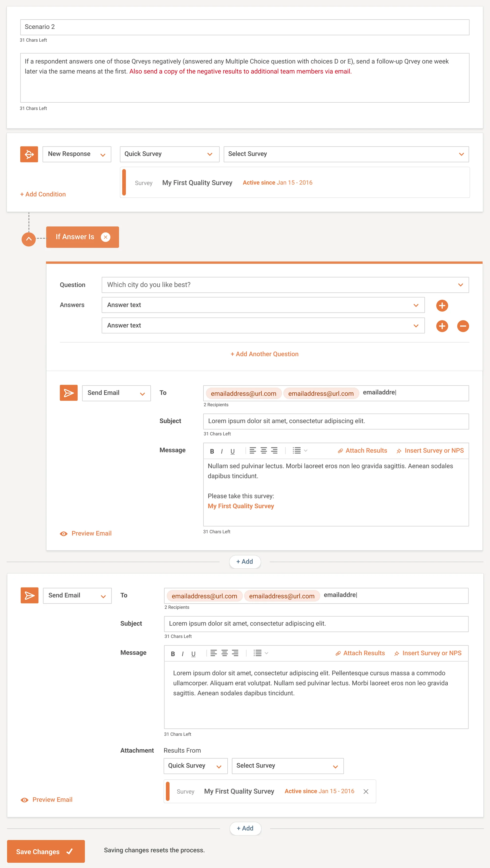Image resolution: width=490 pixels, height=868 pixels.
Task: Click + Add button below the condition block
Action: click(245, 561)
